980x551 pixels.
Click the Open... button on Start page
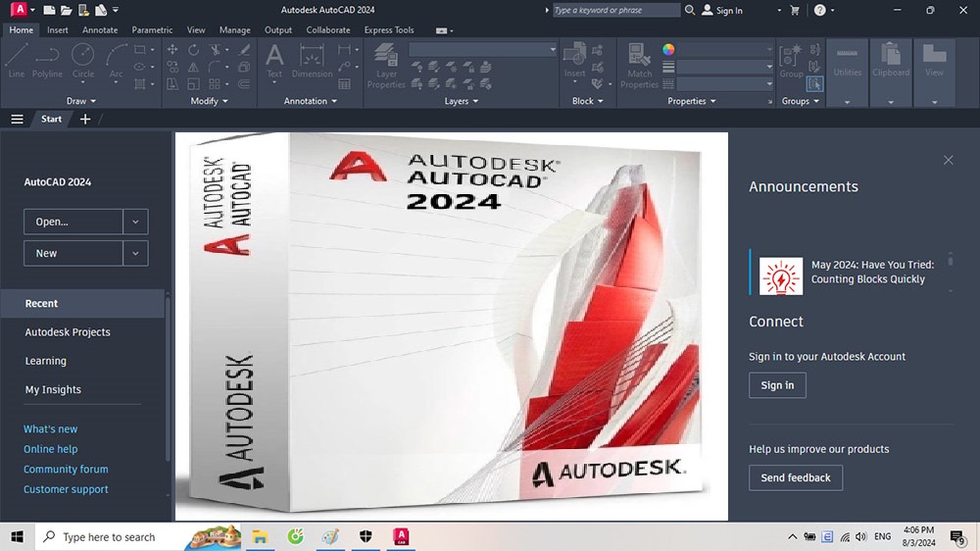73,222
